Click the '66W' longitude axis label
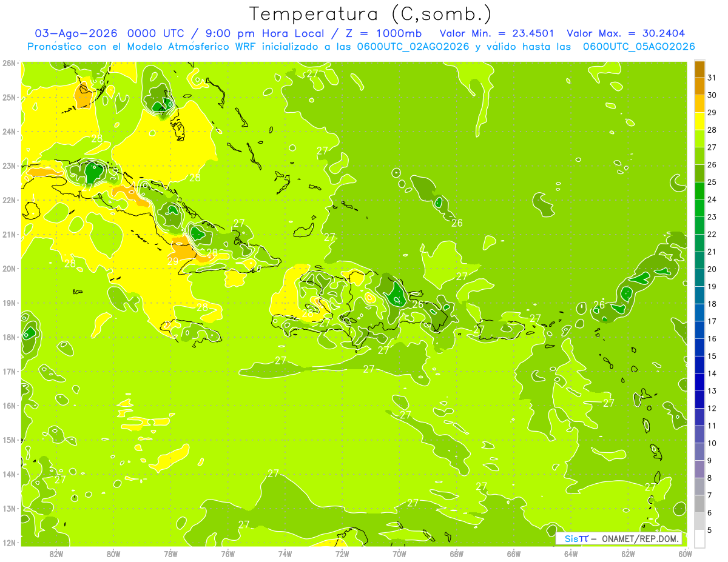728x562 pixels. tap(513, 554)
